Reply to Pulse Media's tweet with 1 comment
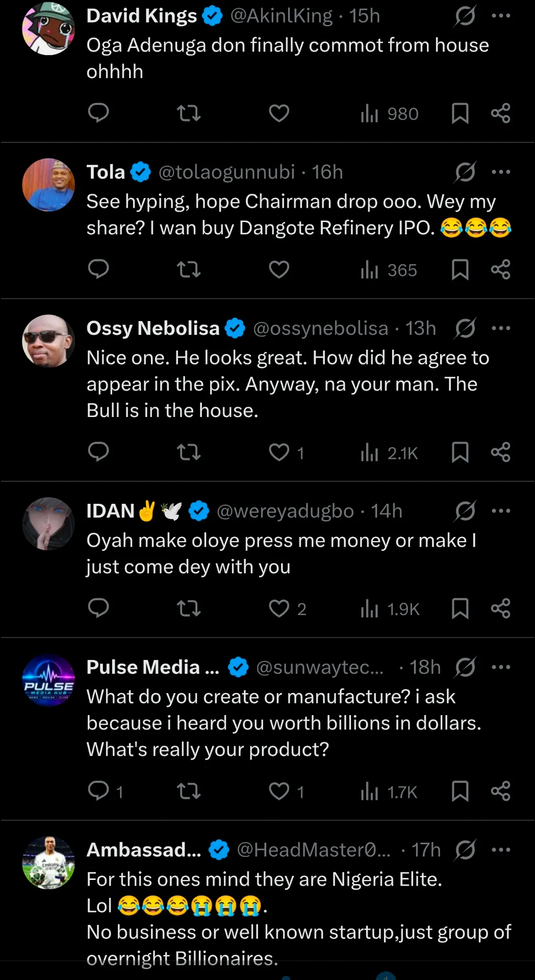 coord(106,791)
